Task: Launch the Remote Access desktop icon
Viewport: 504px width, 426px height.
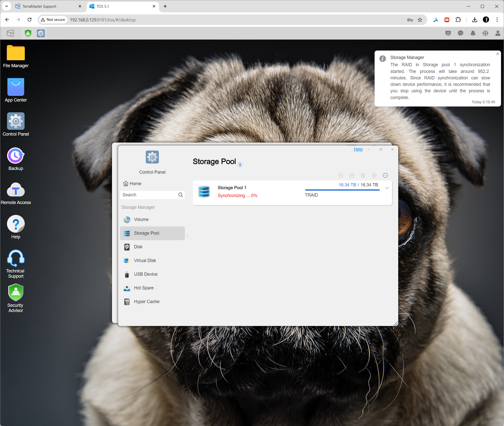Action: (x=16, y=190)
